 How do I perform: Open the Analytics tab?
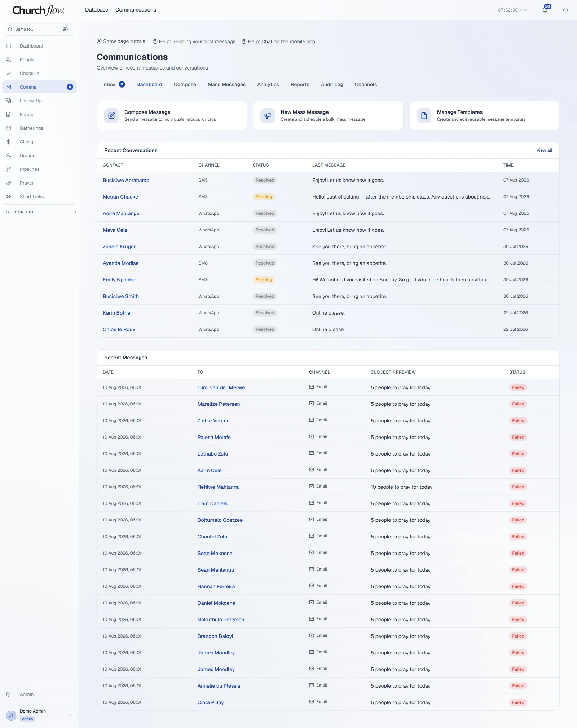[x=268, y=84]
